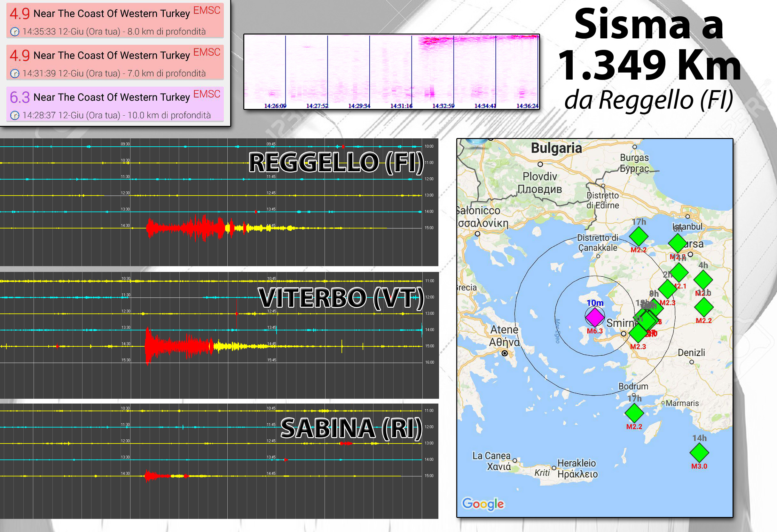The image size is (777, 532).
Task: Click the Bodrum map label
Action: [633, 387]
